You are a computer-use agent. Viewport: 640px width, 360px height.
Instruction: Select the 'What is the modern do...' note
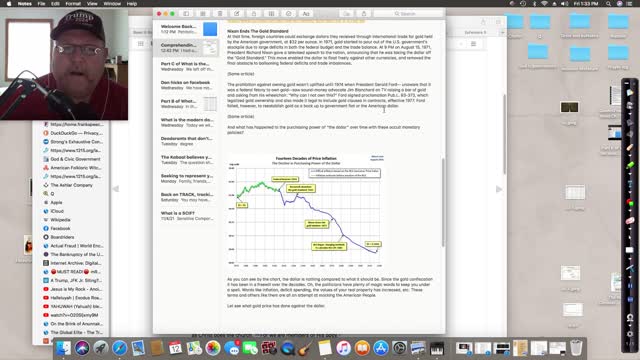point(188,122)
